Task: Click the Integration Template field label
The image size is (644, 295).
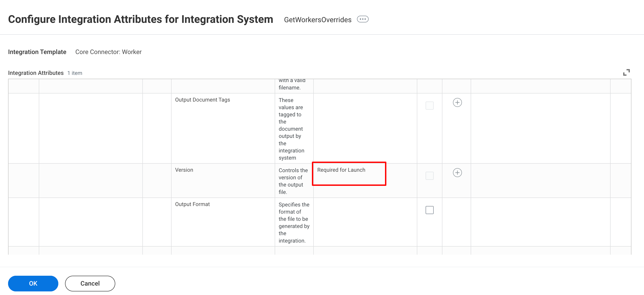Action: click(37, 52)
